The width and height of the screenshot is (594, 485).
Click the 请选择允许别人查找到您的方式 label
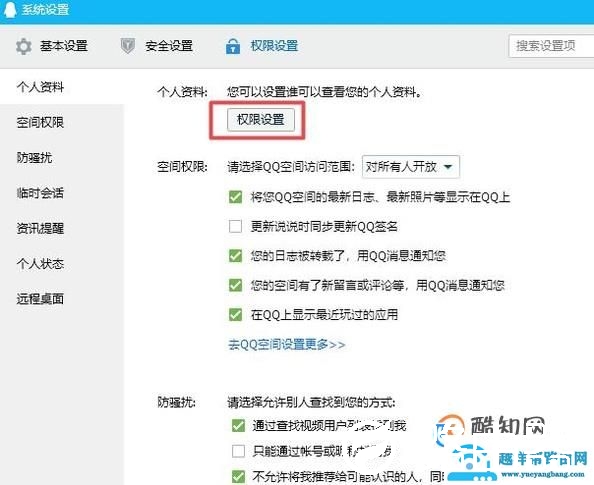[x=311, y=402]
